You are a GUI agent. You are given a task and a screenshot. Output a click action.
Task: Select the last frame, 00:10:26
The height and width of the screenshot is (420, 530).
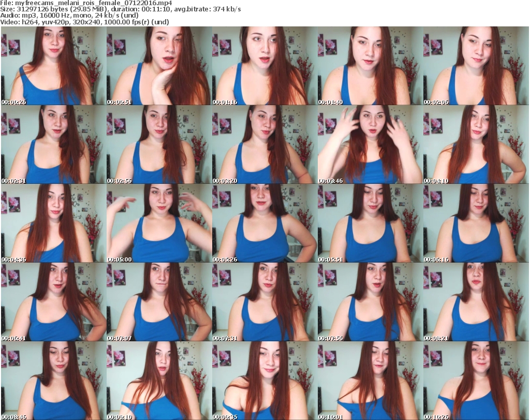(476, 381)
